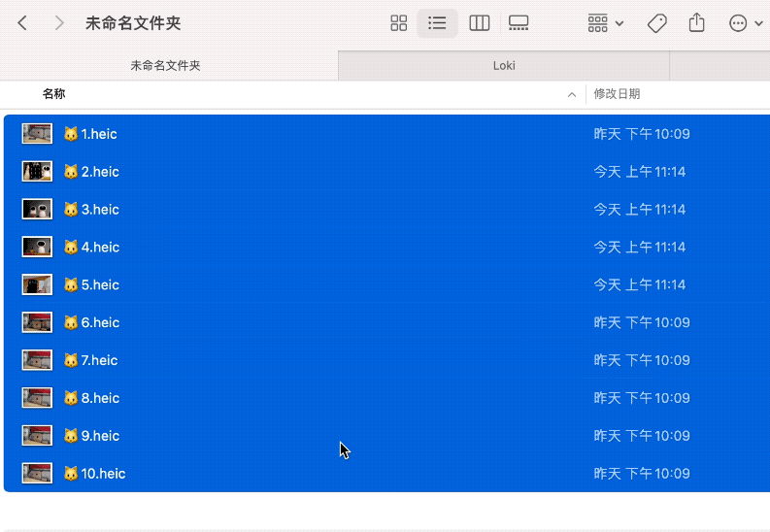Go forward with the right chevron
This screenshot has height=532, width=770.
59,23
